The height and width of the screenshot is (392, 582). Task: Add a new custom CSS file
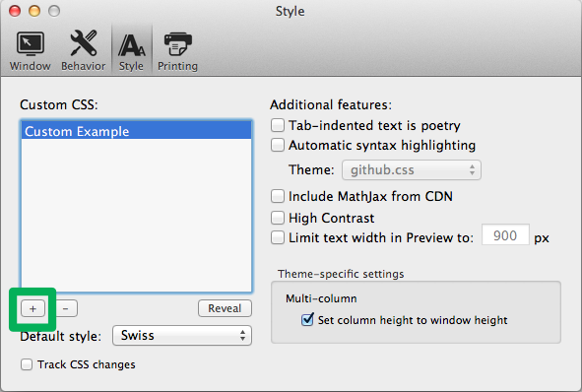point(33,308)
